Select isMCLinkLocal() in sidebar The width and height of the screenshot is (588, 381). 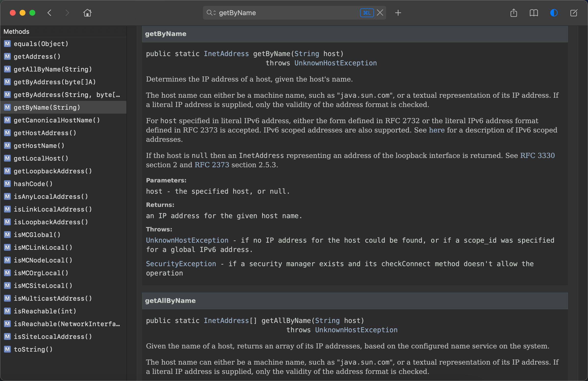tap(63, 247)
